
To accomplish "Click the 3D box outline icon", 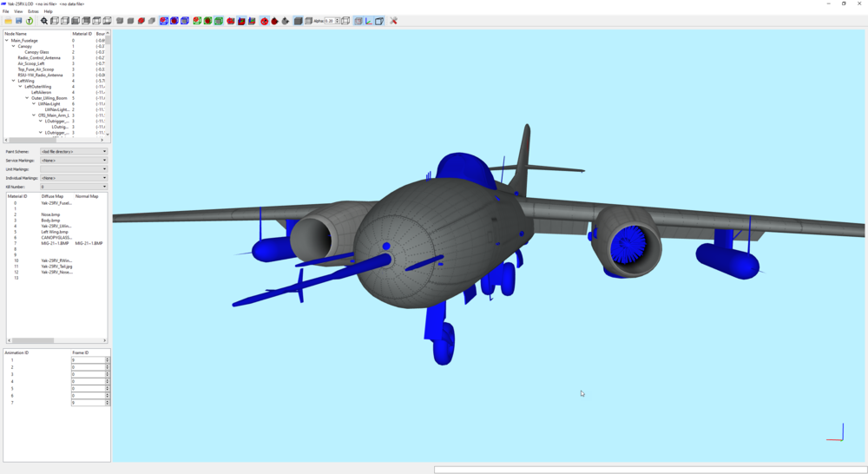I will (x=379, y=21).
